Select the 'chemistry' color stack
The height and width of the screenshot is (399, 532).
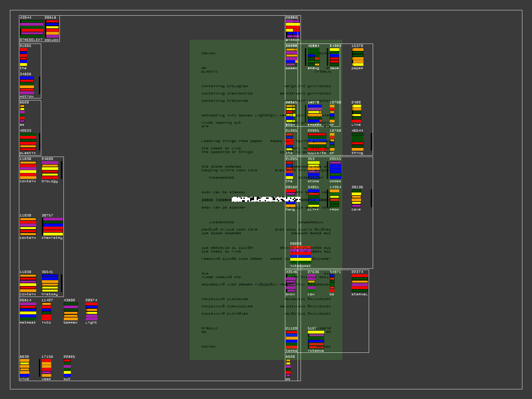point(53,226)
